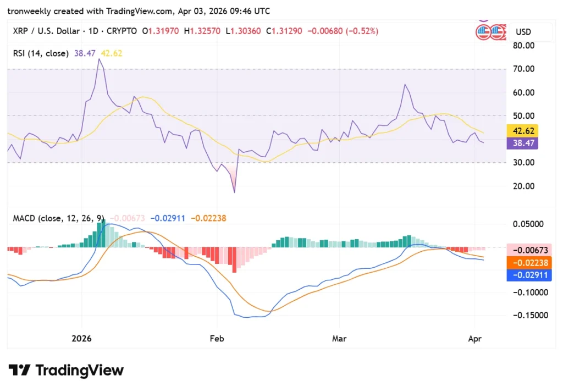Click the second flag icon near USD

(496, 31)
